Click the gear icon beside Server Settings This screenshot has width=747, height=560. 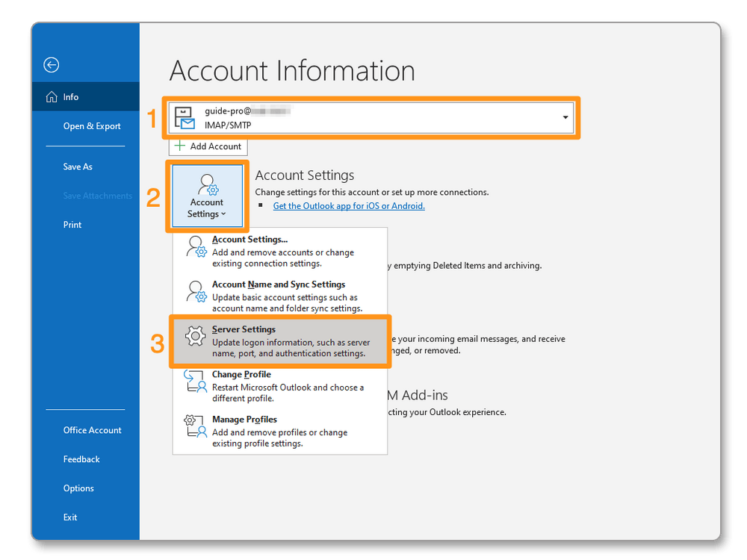click(x=195, y=336)
